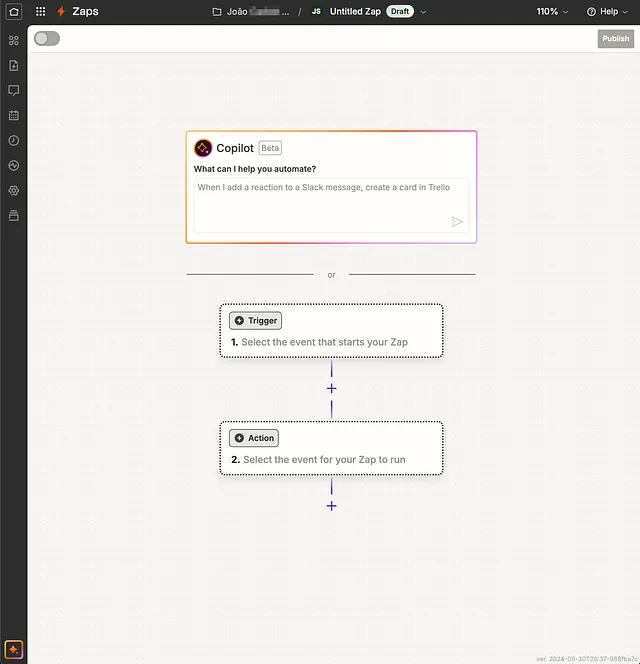Open the Copilot sparkle icon at sidebar bottom
640x664 pixels.
pos(14,649)
